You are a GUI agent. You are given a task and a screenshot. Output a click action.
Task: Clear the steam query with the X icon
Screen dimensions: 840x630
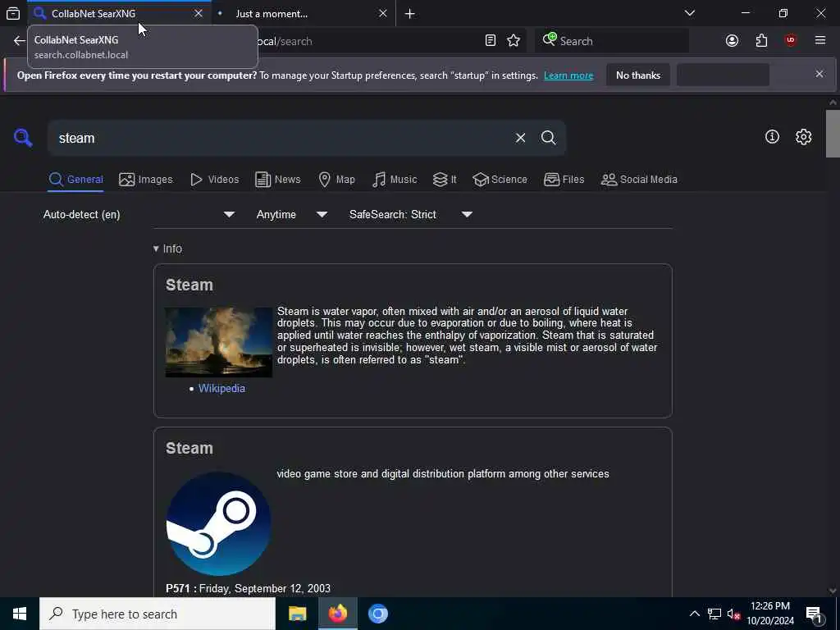point(520,138)
